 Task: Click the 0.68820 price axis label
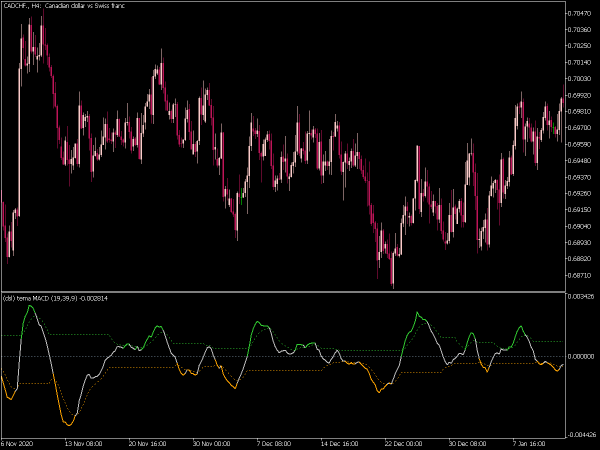point(579,258)
